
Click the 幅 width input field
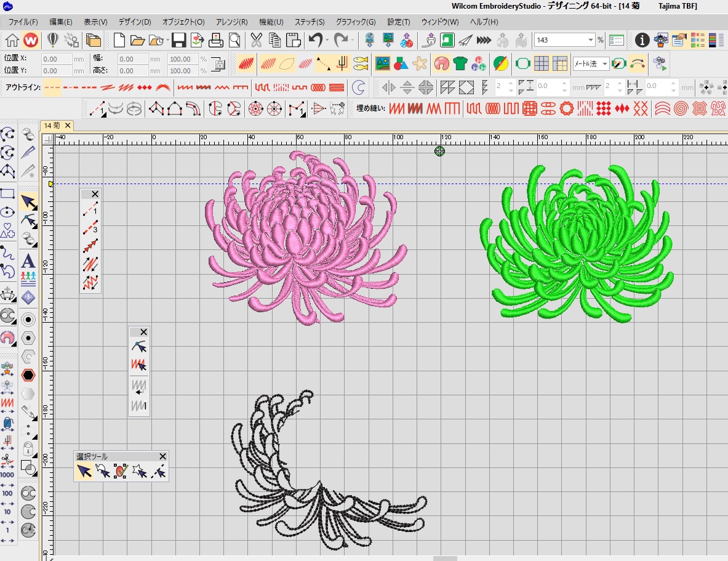click(x=132, y=59)
